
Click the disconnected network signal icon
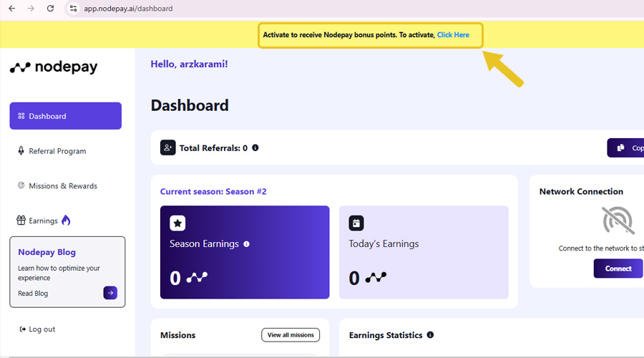pyautogui.click(x=618, y=221)
